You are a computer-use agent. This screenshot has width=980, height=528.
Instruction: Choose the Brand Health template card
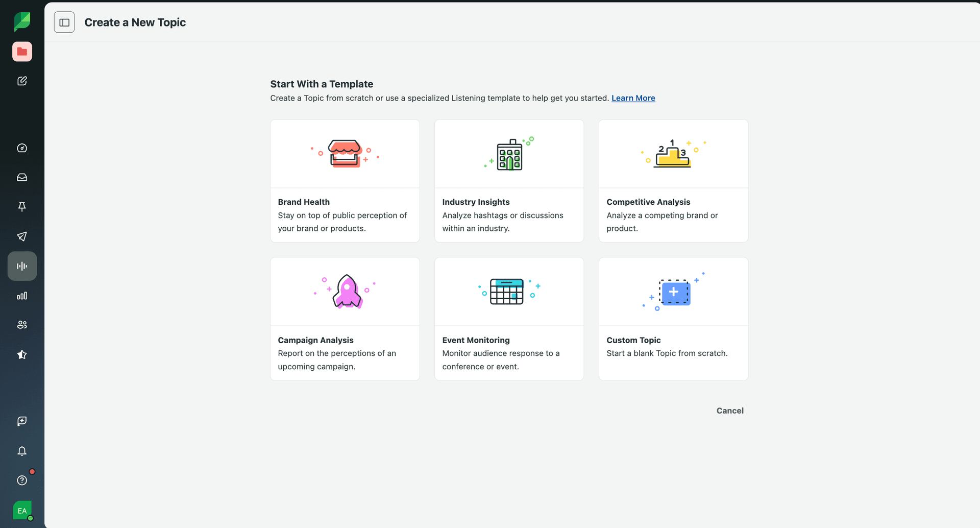pyautogui.click(x=345, y=181)
